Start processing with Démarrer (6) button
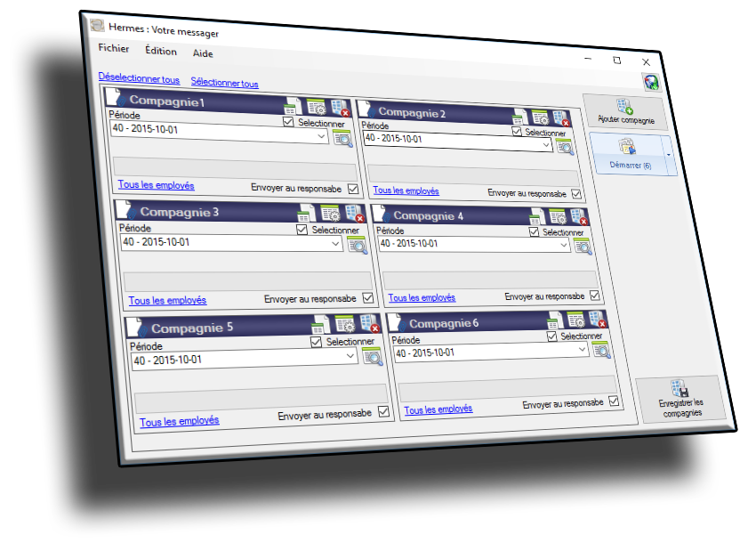The height and width of the screenshot is (559, 756). click(629, 153)
